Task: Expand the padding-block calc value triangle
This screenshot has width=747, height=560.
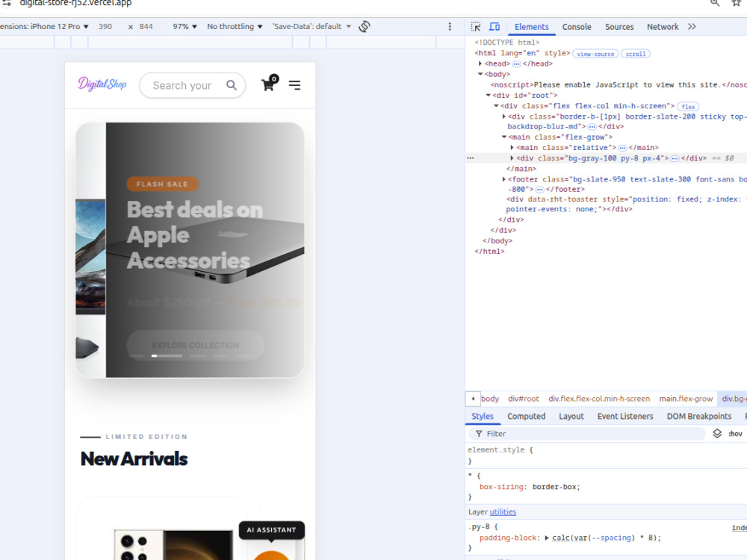Action: pyautogui.click(x=547, y=538)
